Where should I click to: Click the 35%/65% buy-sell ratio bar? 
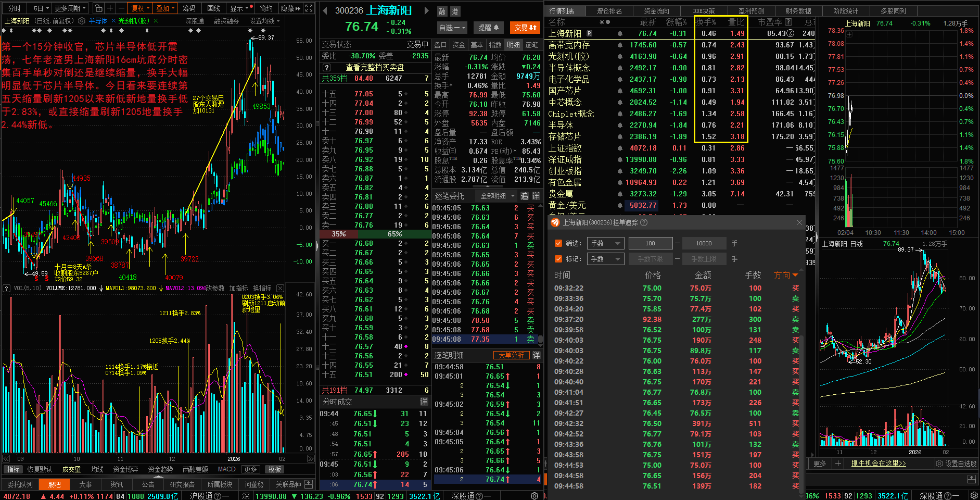point(375,234)
